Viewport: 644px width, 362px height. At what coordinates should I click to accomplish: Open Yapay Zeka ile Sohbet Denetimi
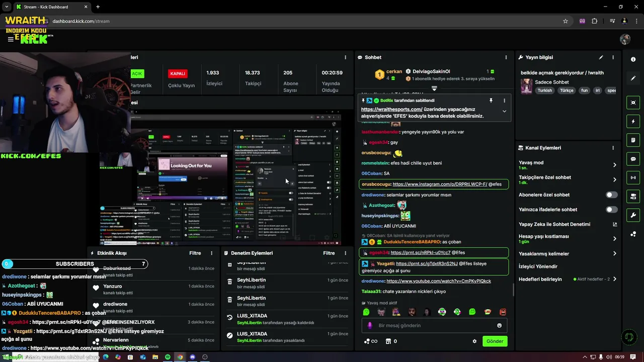coord(568,224)
